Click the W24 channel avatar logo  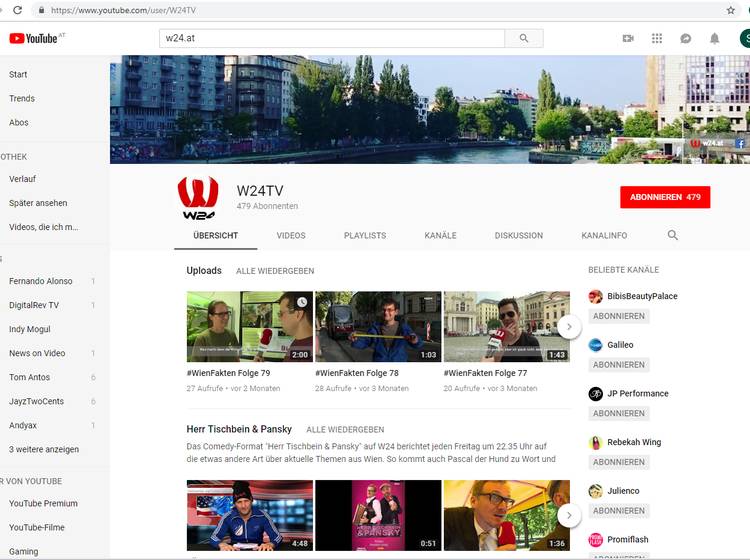click(x=198, y=198)
